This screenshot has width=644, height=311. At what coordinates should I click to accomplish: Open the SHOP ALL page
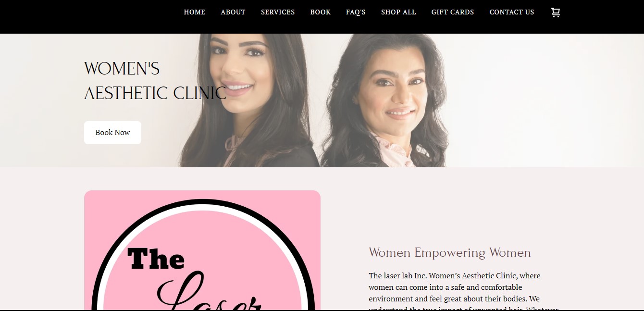398,12
